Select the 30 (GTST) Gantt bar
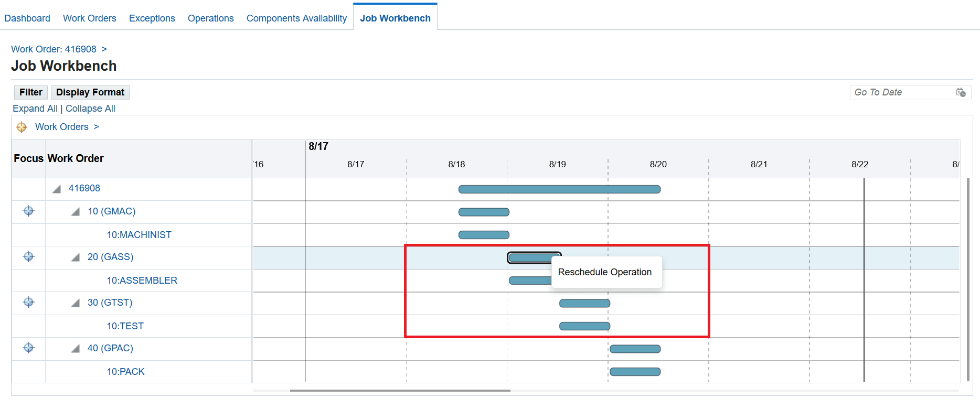Image resolution: width=980 pixels, height=420 pixels. pyautogui.click(x=584, y=303)
